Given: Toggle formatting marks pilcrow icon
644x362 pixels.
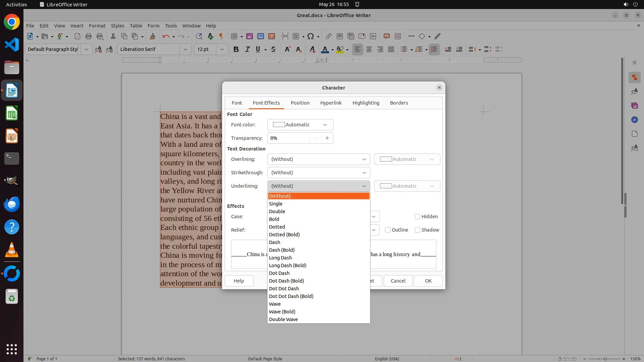Looking at the screenshot, I should 221,36.
